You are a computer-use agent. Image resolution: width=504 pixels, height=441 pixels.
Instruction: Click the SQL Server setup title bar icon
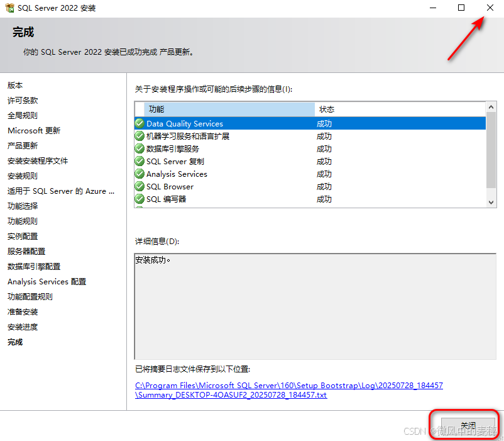(x=9, y=8)
